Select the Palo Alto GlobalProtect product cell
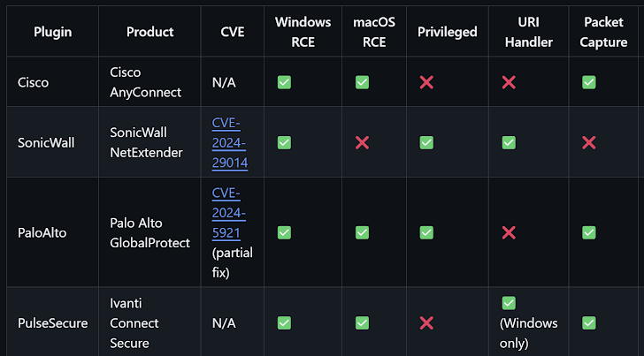 click(x=149, y=232)
